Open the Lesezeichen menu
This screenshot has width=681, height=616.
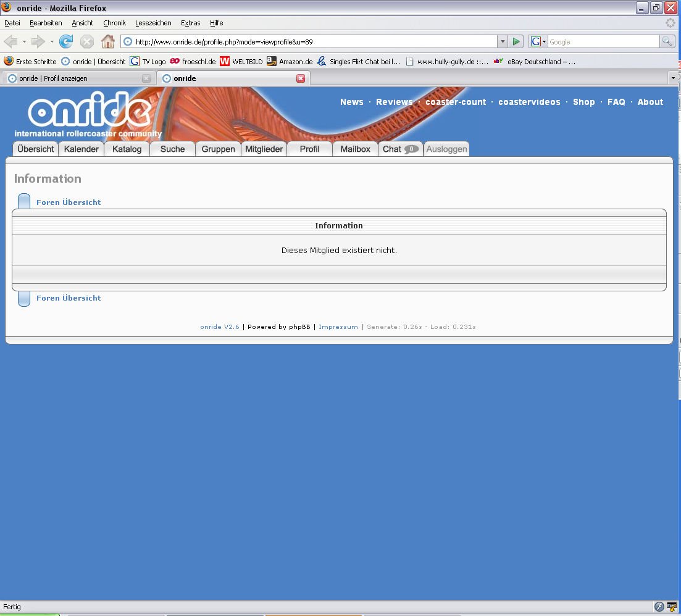point(153,23)
